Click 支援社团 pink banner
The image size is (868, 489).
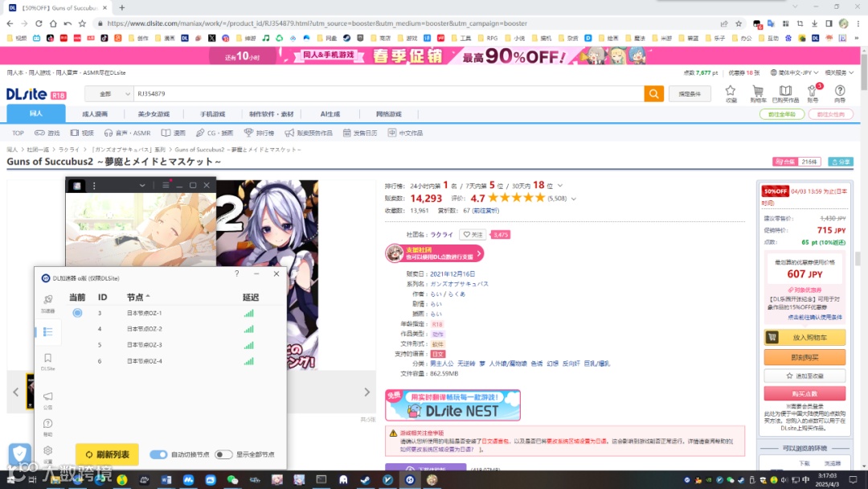435,253
